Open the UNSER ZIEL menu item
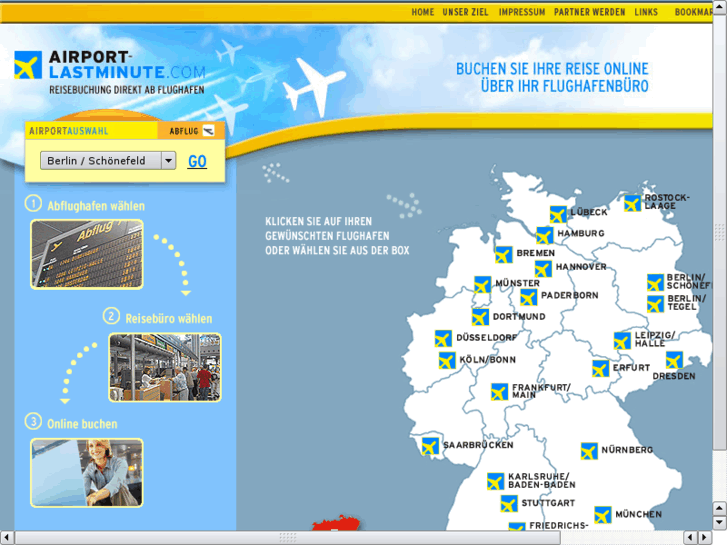This screenshot has width=727, height=545. [466, 12]
